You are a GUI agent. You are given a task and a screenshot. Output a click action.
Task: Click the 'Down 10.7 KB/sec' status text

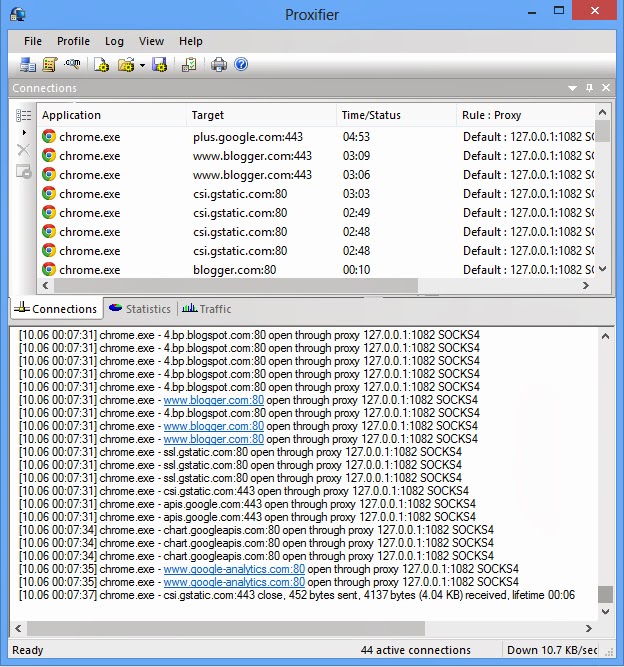point(552,650)
